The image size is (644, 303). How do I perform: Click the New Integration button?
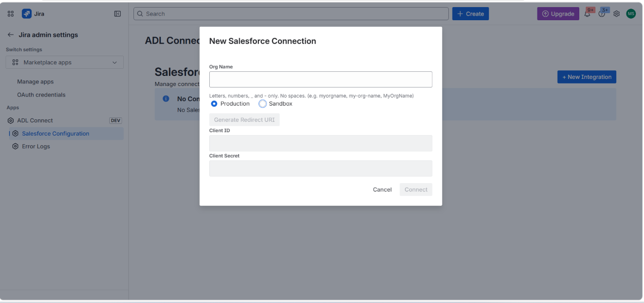click(587, 77)
